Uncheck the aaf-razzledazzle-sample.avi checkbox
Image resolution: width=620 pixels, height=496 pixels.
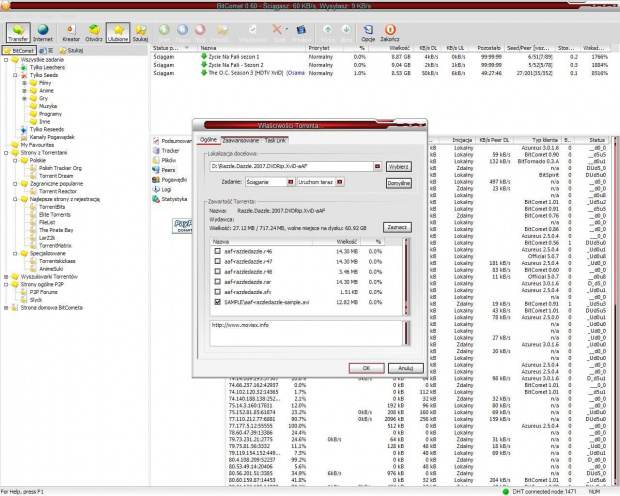pos(217,302)
